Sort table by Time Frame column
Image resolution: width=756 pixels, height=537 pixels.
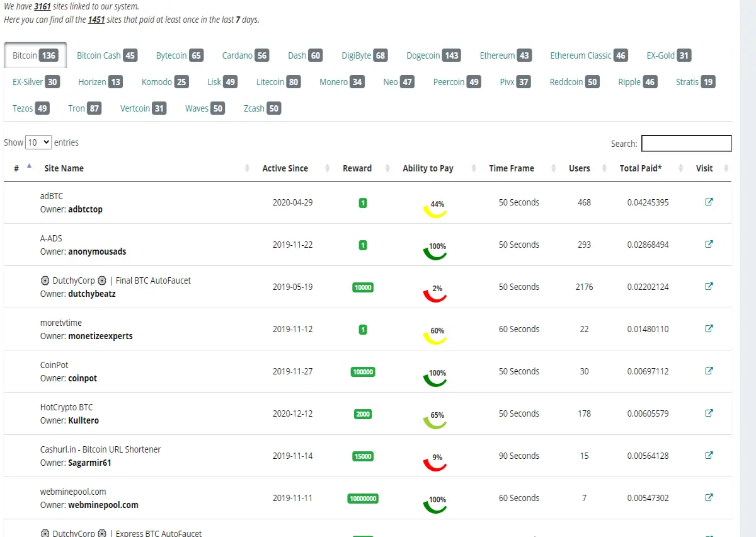[519, 168]
